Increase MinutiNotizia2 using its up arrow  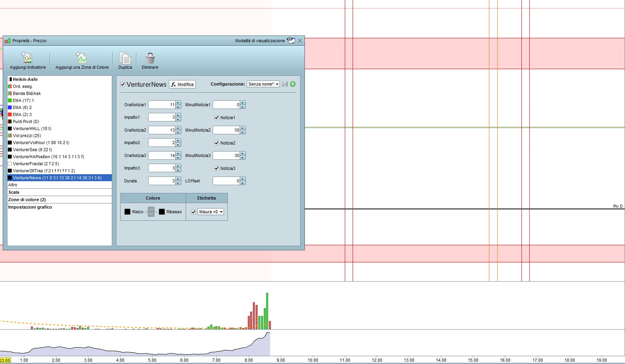[x=243, y=128]
